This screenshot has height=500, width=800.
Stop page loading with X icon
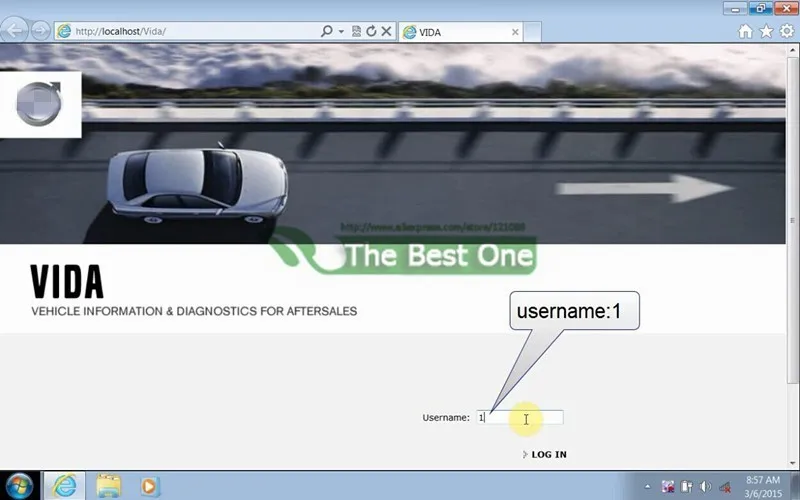tap(386, 32)
